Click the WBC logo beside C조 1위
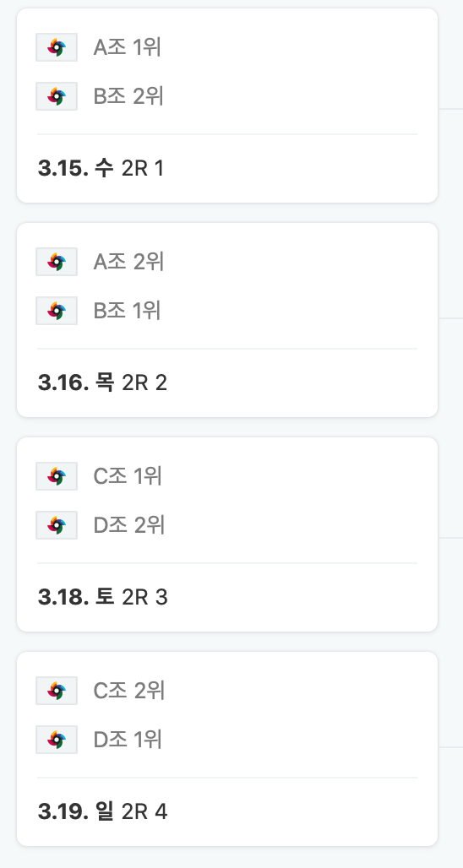Screen dimensions: 463x868 (57, 476)
